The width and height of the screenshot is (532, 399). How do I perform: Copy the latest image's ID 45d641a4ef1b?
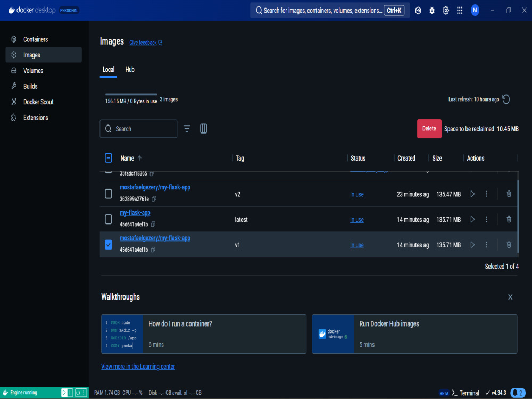153,225
